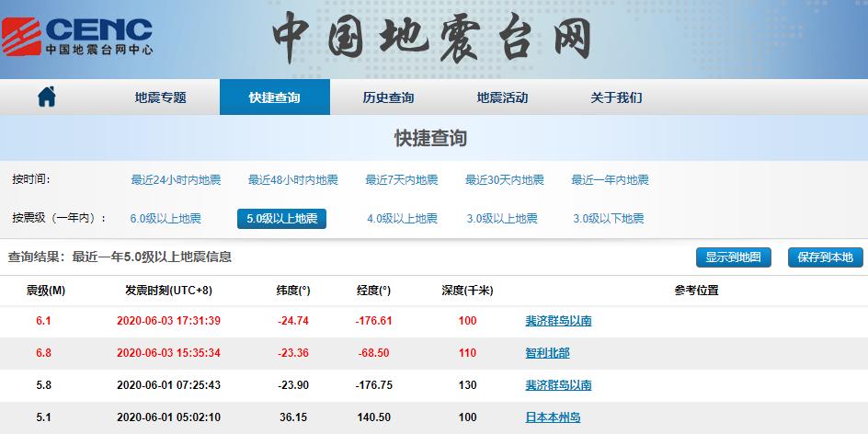Select the time 2020-06-01 07:25:43
This screenshot has height=434, width=868.
point(169,385)
